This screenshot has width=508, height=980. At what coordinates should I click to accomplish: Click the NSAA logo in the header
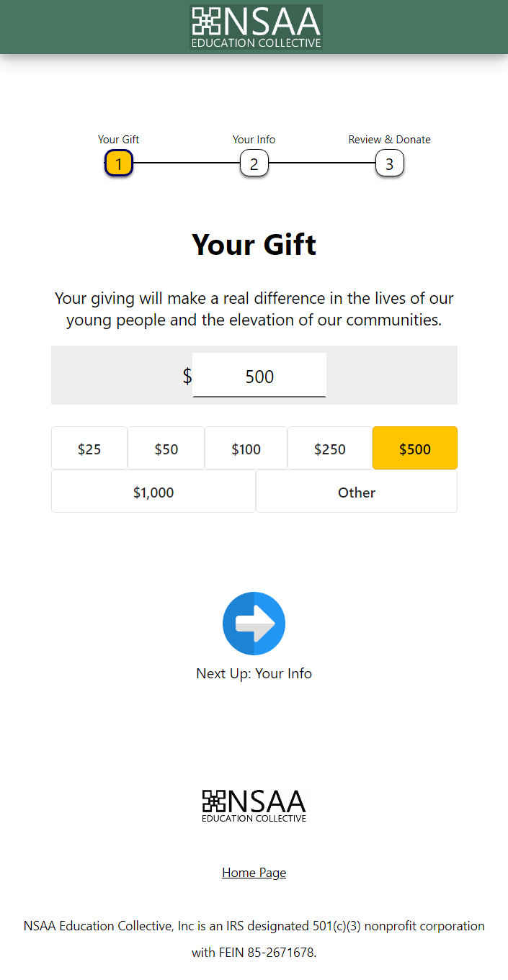(256, 27)
